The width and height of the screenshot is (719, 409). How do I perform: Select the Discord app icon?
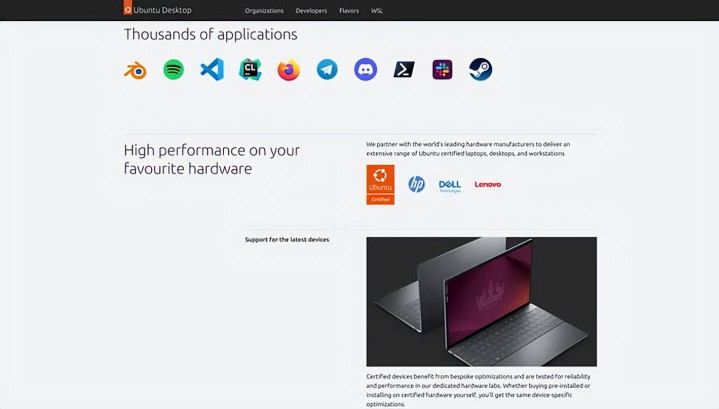(x=365, y=70)
